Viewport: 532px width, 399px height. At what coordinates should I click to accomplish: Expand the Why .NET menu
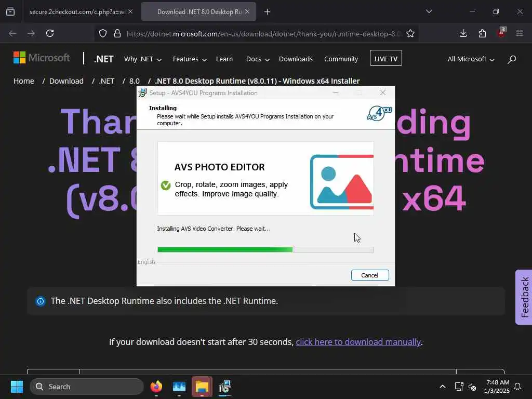[x=142, y=59]
